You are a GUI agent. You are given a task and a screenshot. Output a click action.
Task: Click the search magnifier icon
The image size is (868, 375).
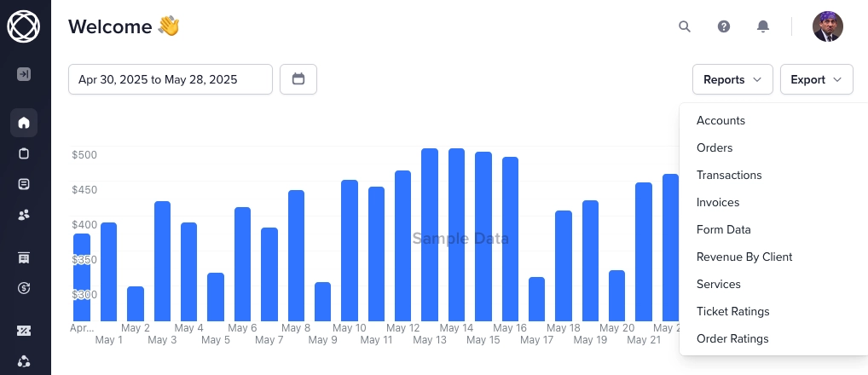(684, 26)
